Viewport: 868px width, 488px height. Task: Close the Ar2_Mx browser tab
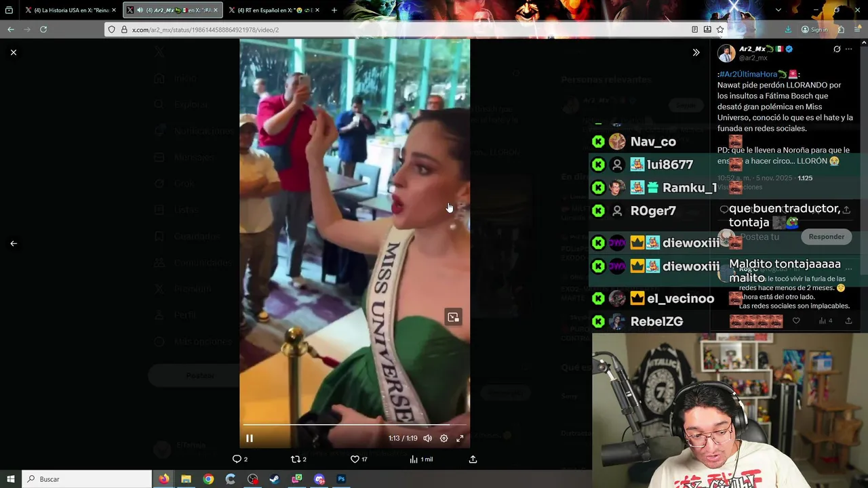(x=216, y=10)
